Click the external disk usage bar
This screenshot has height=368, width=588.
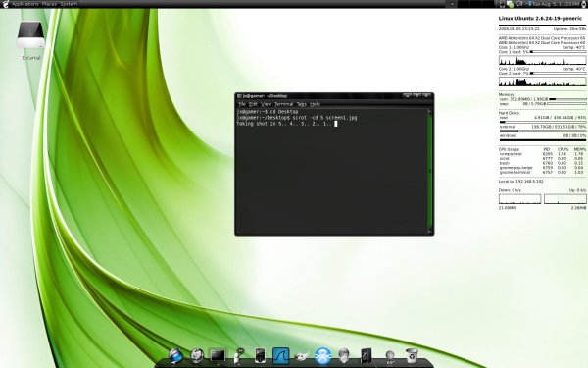coord(542,131)
